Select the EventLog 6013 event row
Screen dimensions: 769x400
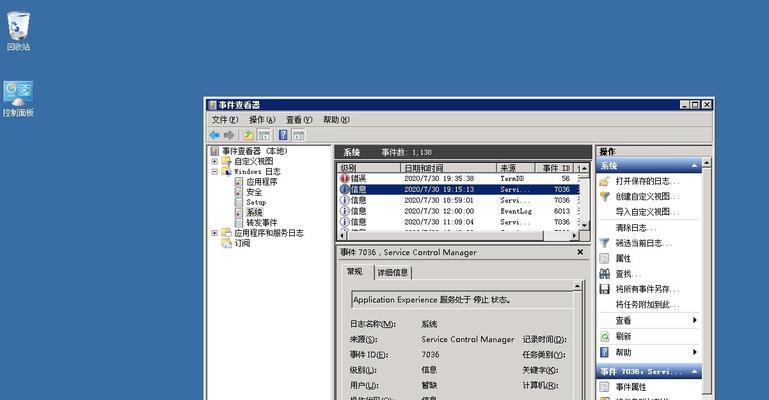click(x=459, y=211)
